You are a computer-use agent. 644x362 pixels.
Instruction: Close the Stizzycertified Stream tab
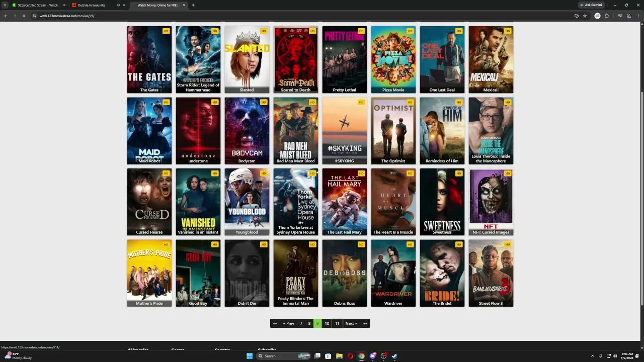pyautogui.click(x=64, y=5)
